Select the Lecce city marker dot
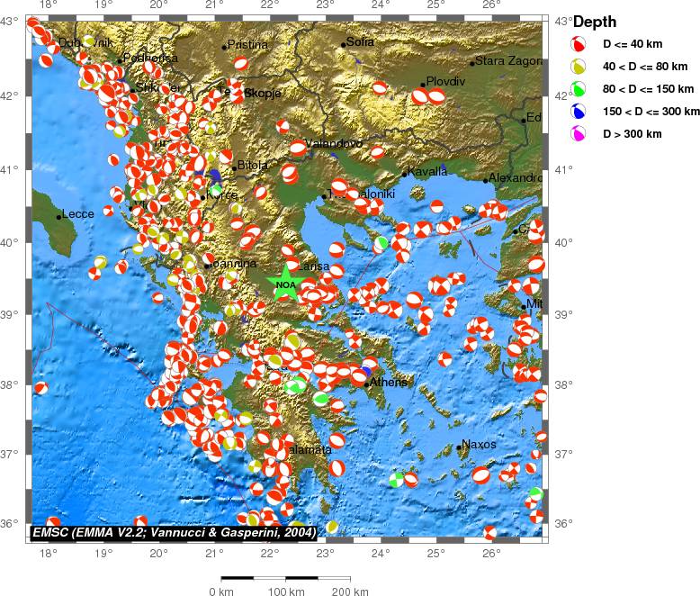Viewport: 700px width, 596px height. coord(59,216)
